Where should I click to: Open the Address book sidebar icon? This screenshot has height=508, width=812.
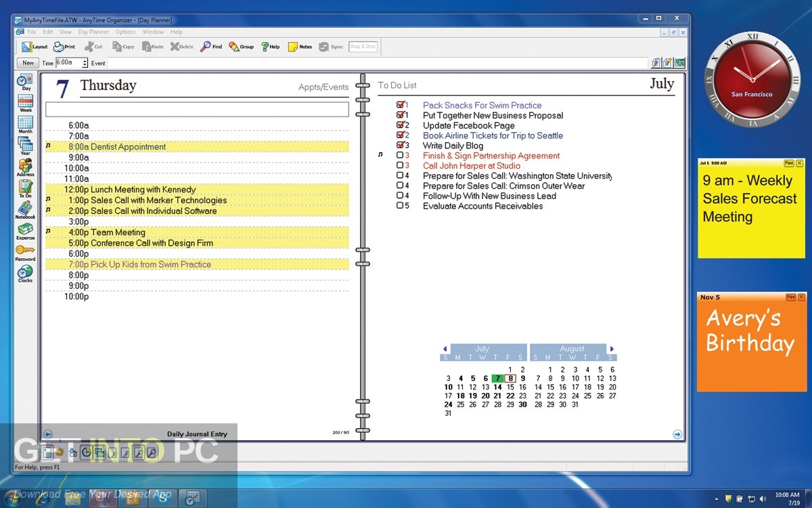26,167
